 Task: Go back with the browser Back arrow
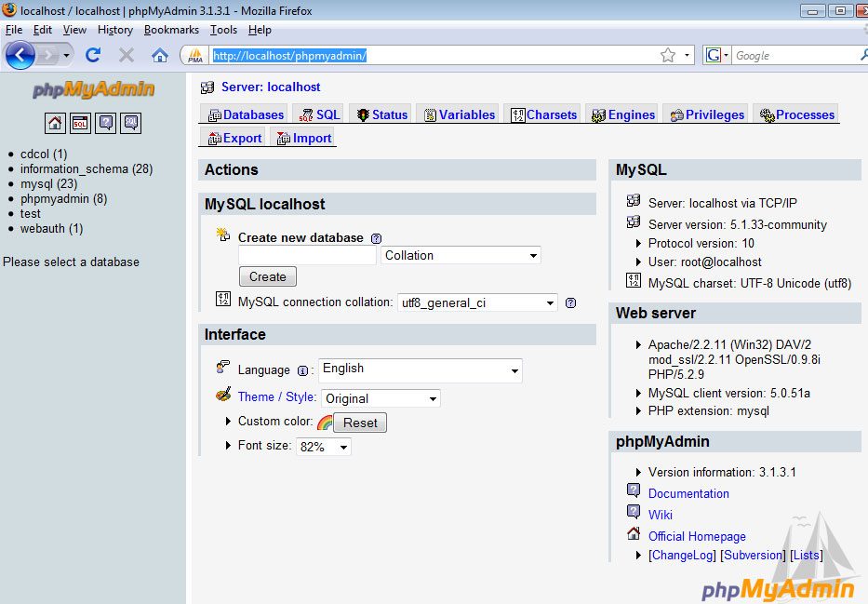[20, 55]
